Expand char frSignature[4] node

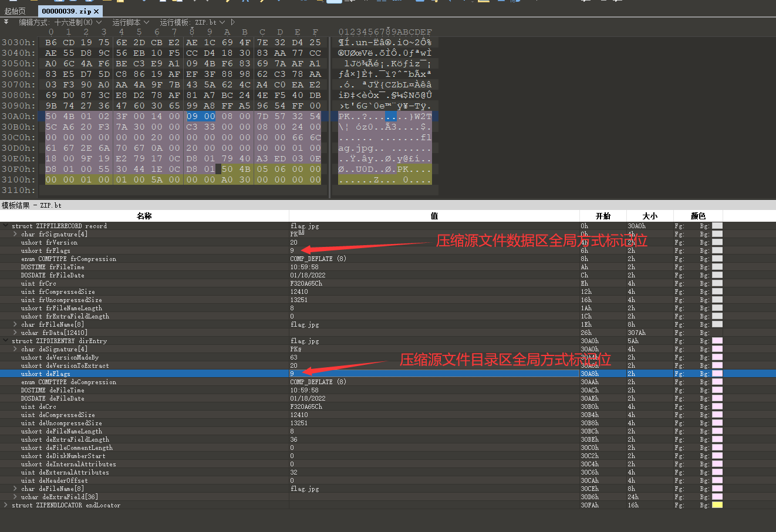(x=15, y=234)
